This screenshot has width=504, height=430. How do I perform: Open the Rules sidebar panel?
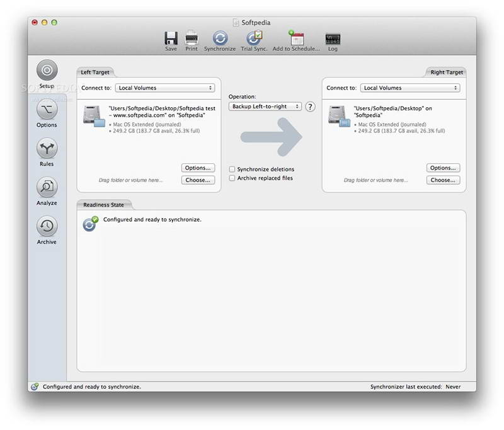(x=47, y=148)
